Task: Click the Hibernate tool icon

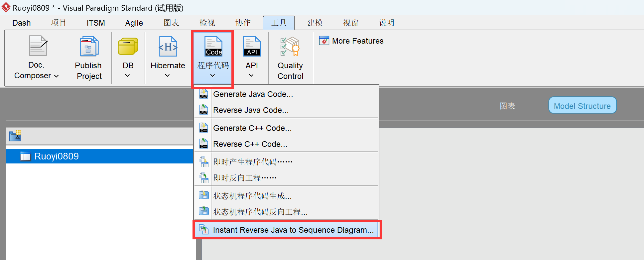Action: [x=168, y=46]
